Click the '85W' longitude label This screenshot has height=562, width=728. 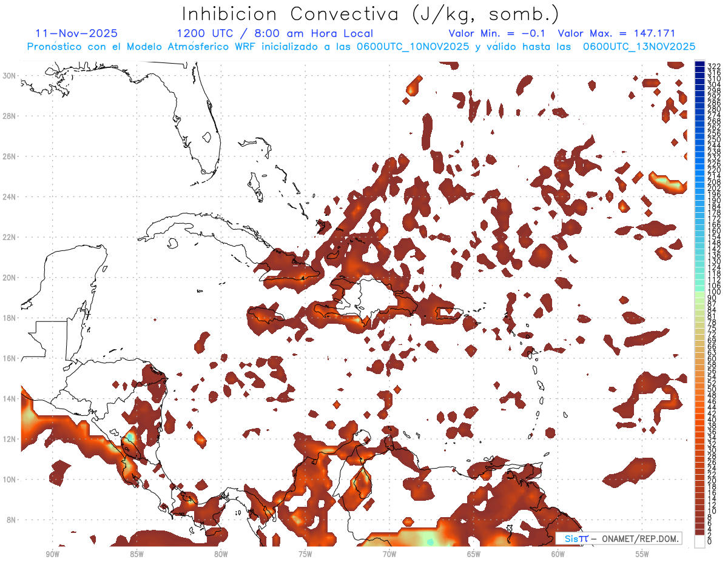[136, 554]
